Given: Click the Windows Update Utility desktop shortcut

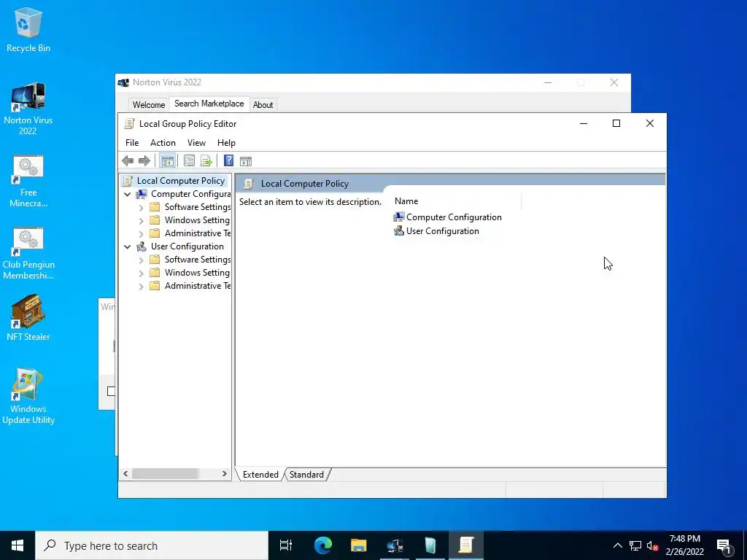Looking at the screenshot, I should [28, 396].
